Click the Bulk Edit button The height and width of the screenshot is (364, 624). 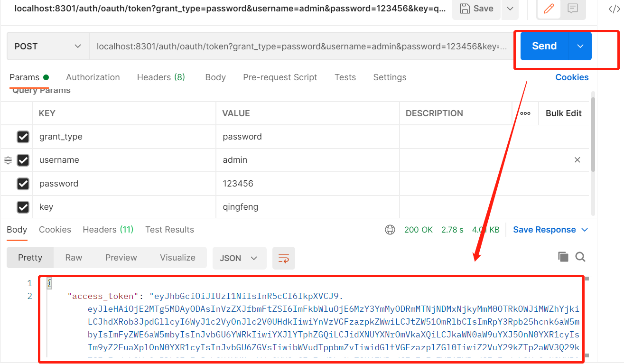[564, 113]
